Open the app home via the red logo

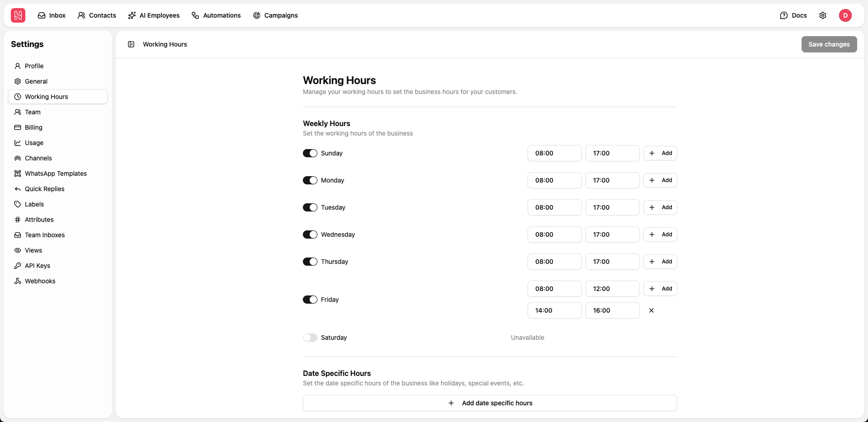[18, 15]
